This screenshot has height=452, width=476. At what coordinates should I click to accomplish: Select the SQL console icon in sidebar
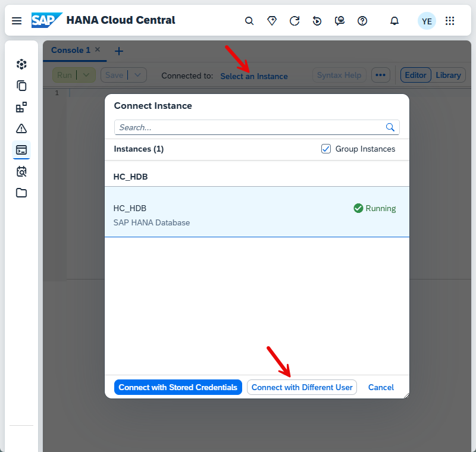pos(21,150)
